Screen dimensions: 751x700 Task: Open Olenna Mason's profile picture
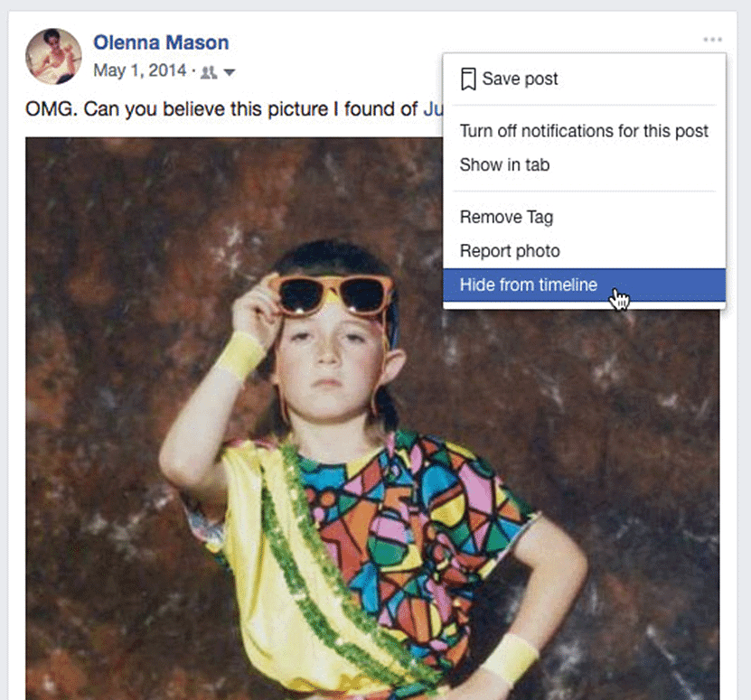[x=53, y=56]
